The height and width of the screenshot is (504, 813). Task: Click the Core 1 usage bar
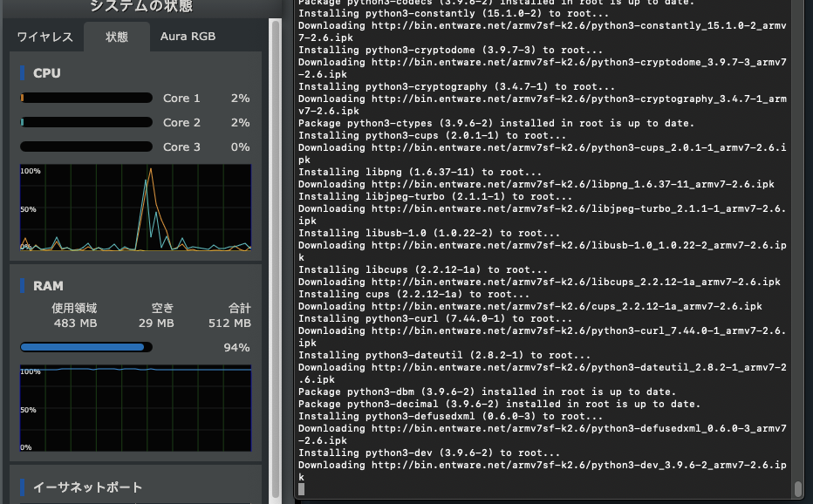(x=86, y=98)
